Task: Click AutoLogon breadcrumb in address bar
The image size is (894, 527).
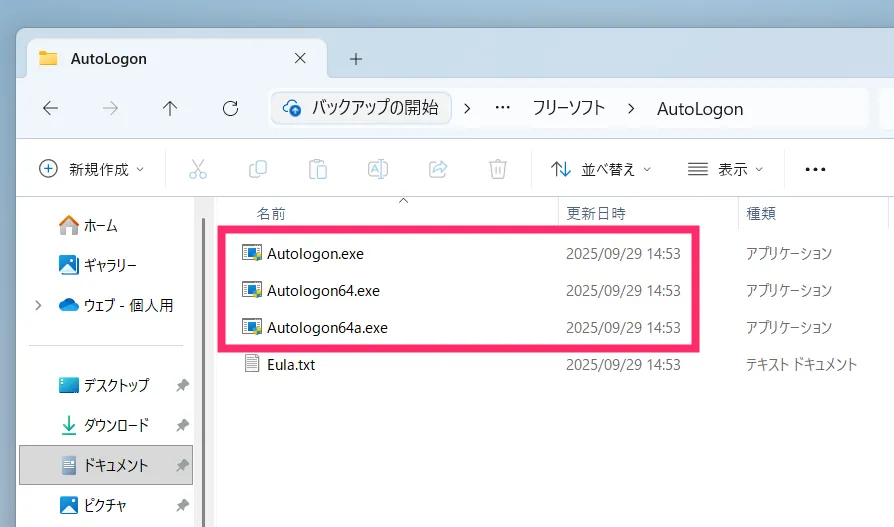Action: click(x=700, y=108)
